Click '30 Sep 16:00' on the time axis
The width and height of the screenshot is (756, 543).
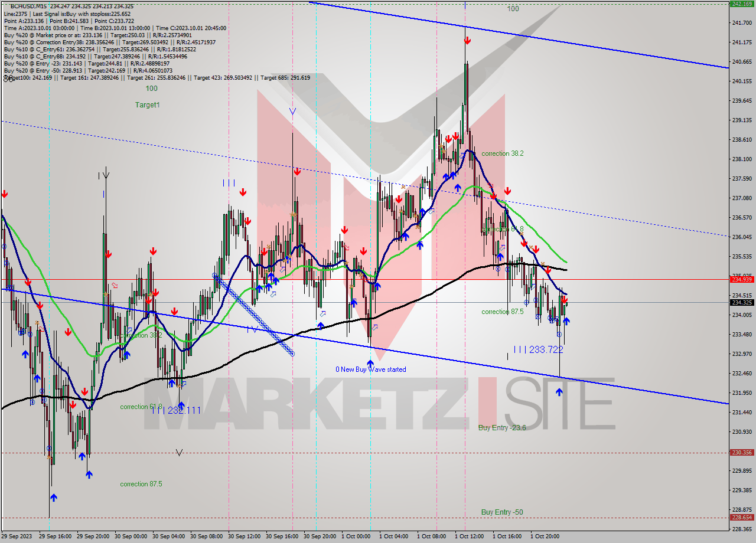282,537
